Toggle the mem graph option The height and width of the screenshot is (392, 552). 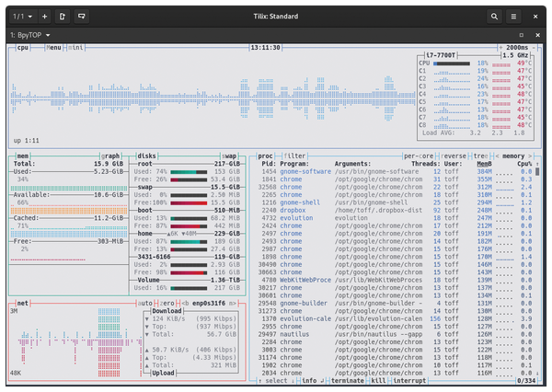tap(110, 156)
